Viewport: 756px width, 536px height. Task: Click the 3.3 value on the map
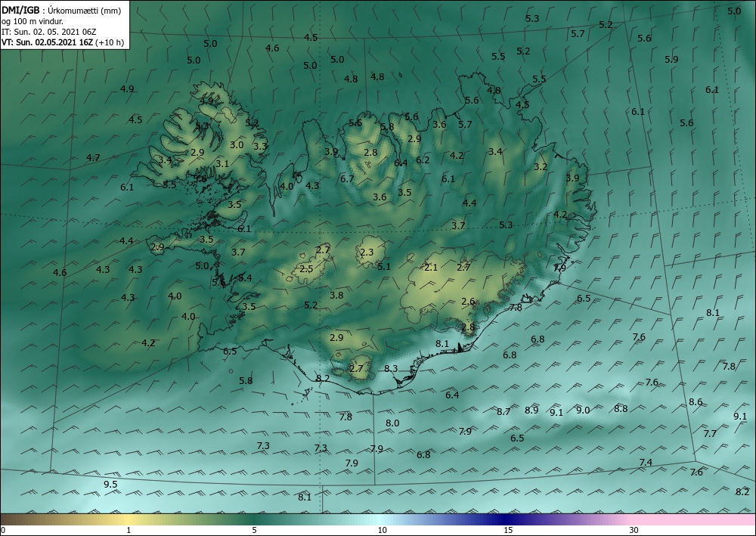point(260,146)
